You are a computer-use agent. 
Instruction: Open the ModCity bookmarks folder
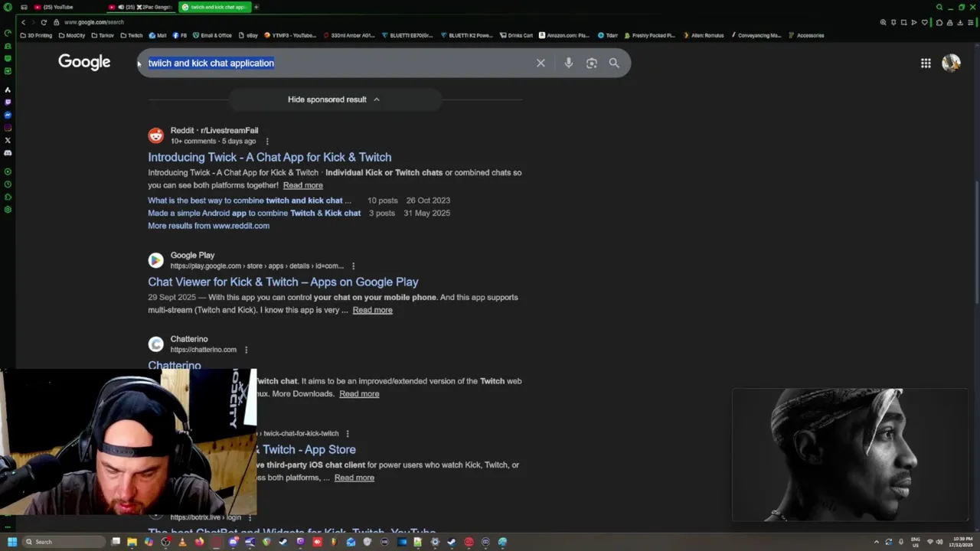(72, 35)
